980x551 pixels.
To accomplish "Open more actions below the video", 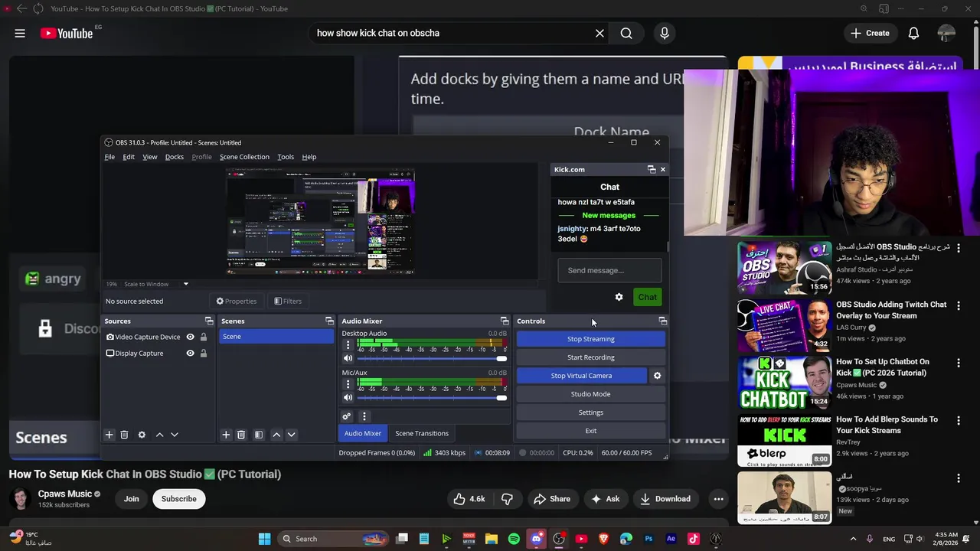I will coord(718,499).
